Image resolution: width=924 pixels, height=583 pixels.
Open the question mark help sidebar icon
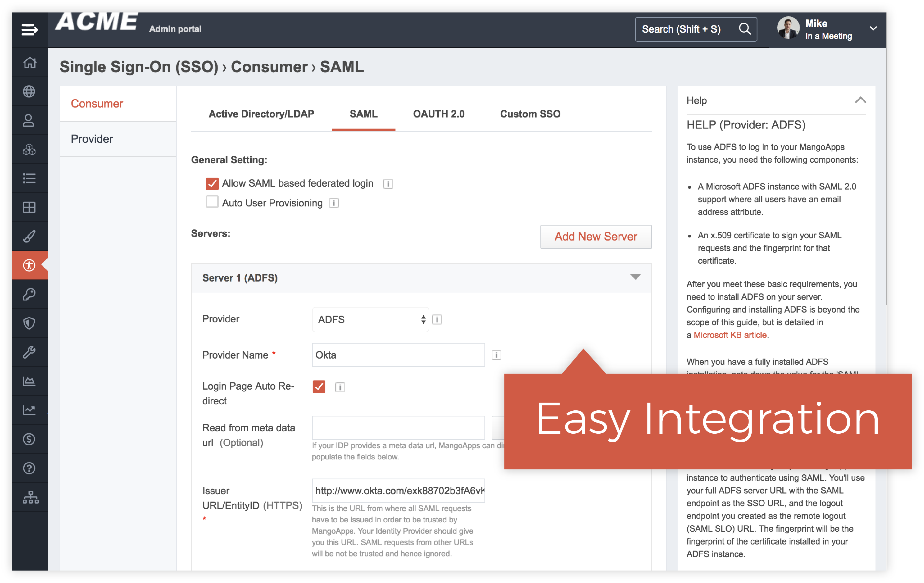30,468
